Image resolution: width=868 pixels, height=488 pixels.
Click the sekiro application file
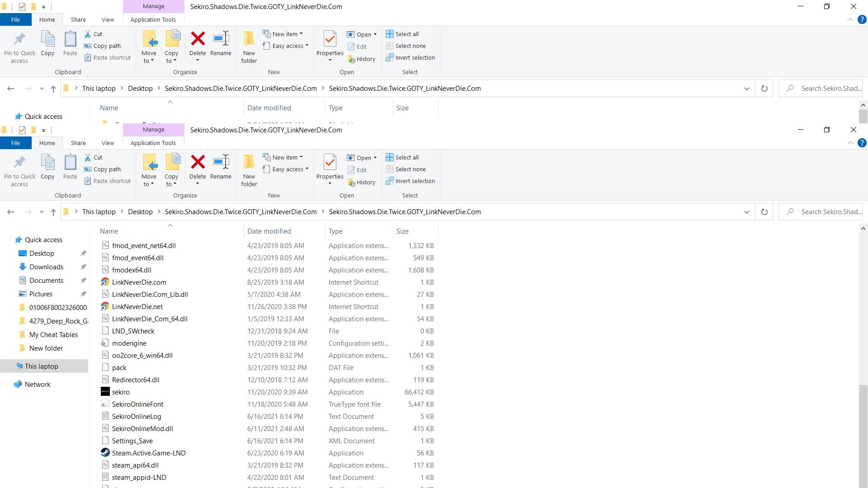click(x=121, y=391)
